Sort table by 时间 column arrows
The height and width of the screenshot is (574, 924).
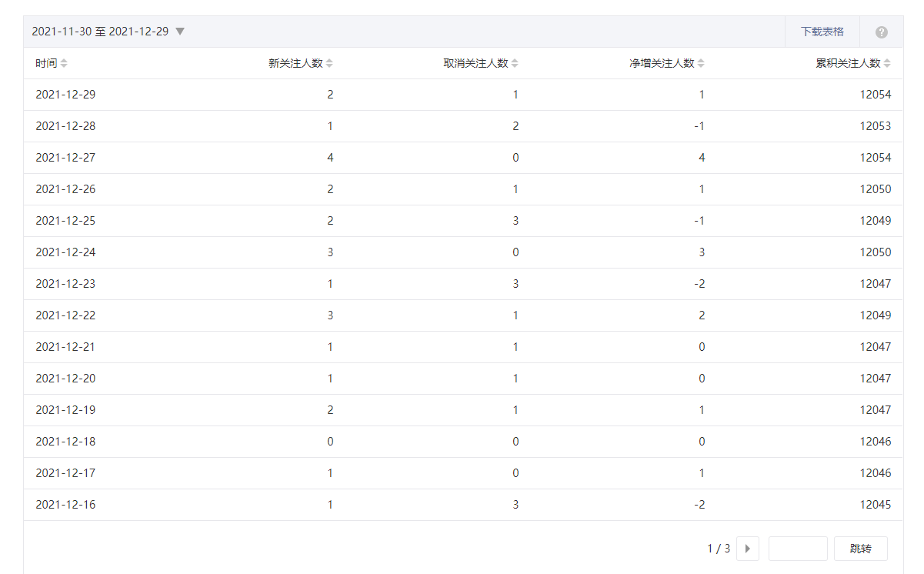(64, 64)
